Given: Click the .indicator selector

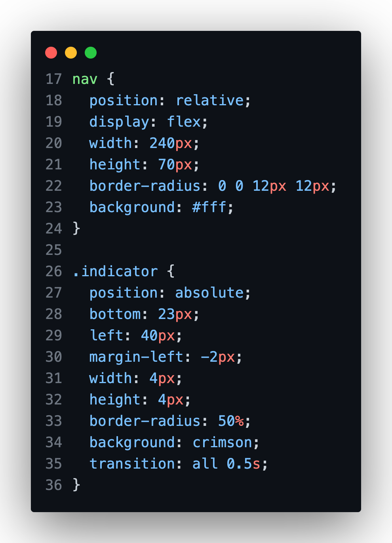Looking at the screenshot, I should (x=115, y=271).
